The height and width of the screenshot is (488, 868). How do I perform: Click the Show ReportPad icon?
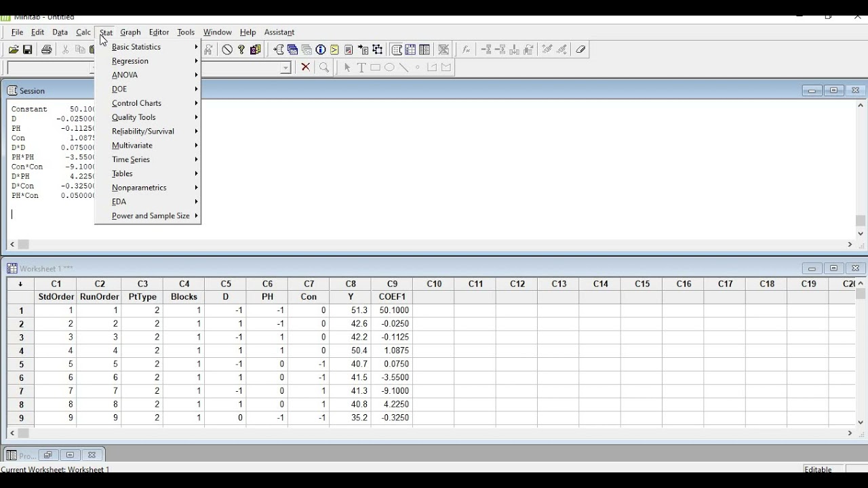pyautogui.click(x=349, y=49)
